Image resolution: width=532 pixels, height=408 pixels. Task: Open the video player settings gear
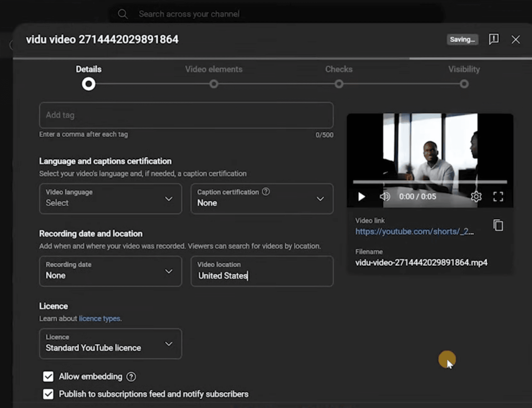click(476, 197)
